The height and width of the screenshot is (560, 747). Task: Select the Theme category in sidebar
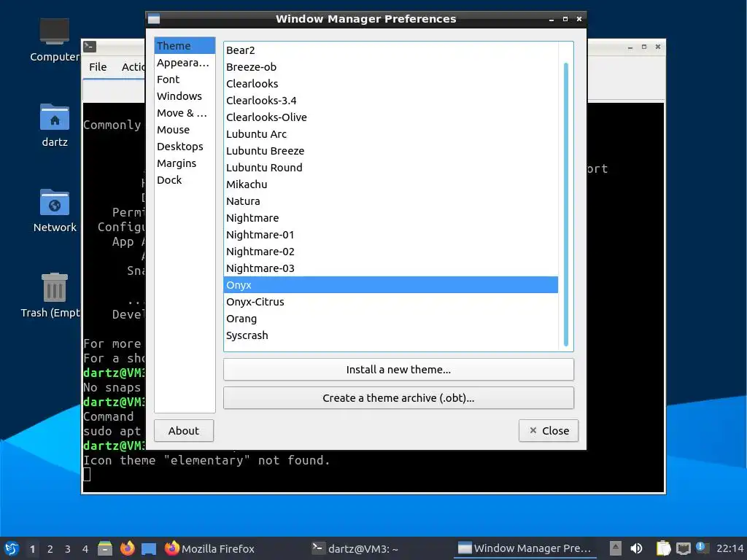coord(185,46)
